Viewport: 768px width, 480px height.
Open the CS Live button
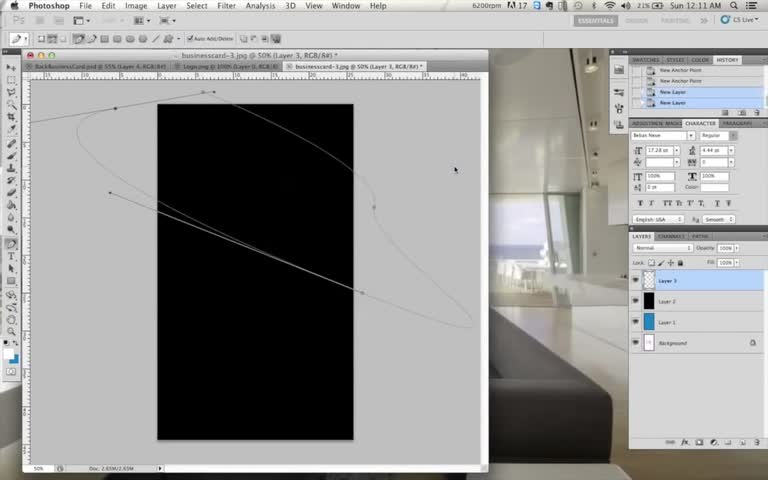click(x=740, y=20)
